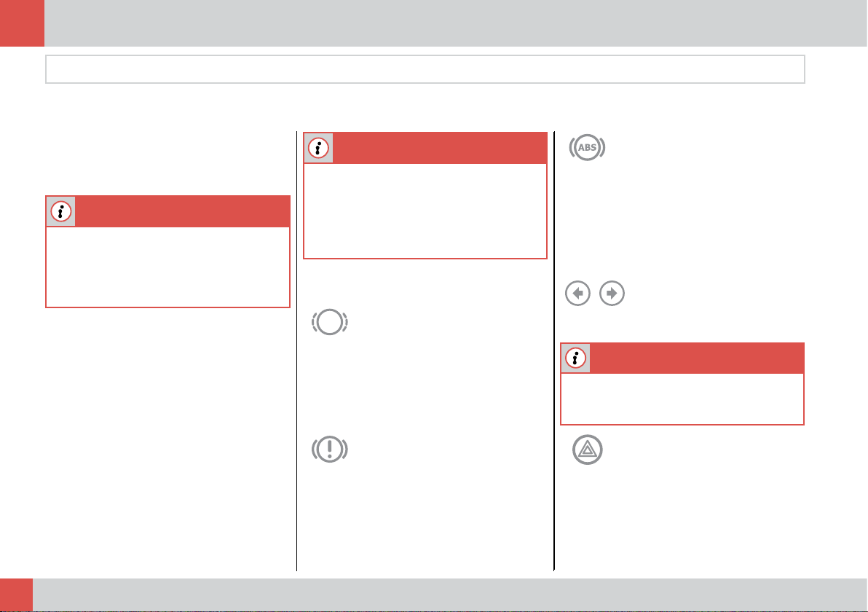Click info icon in the first column note

pyautogui.click(x=61, y=211)
